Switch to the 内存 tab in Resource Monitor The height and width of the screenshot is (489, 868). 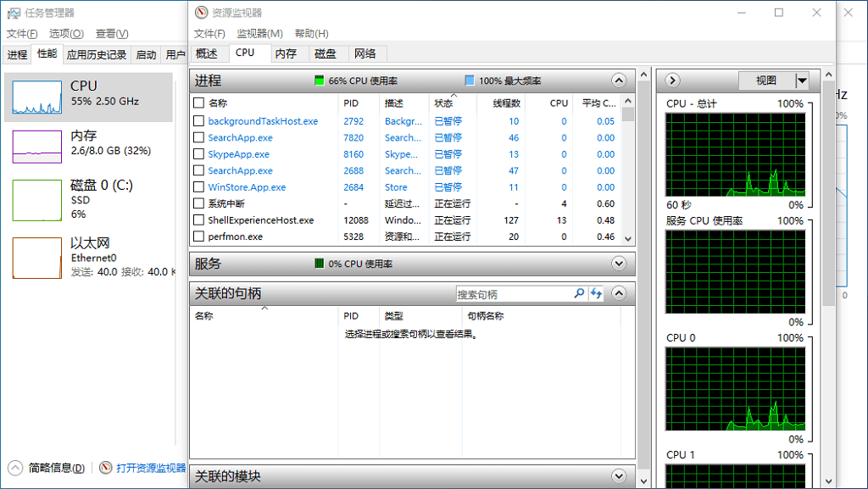[287, 53]
